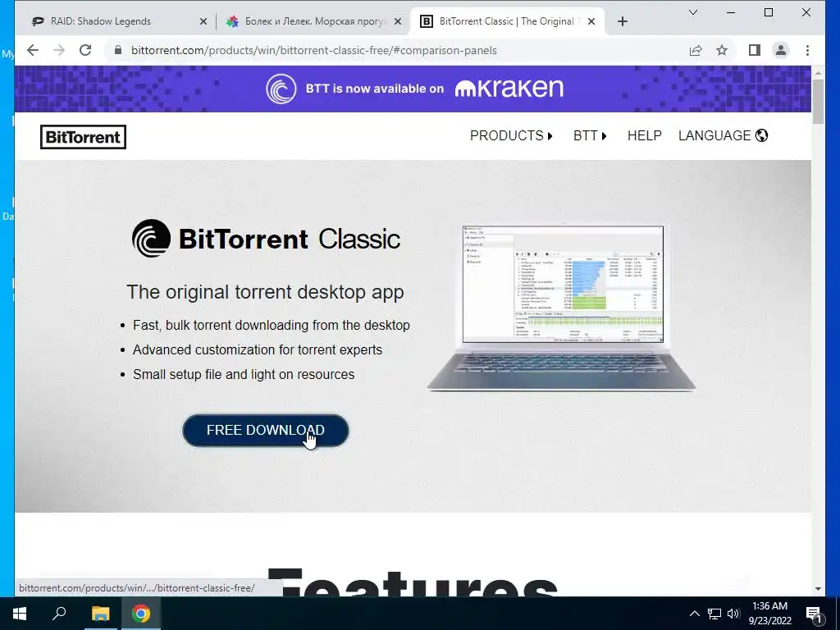
Task: Open File Explorer from the taskbar
Action: coord(100,614)
